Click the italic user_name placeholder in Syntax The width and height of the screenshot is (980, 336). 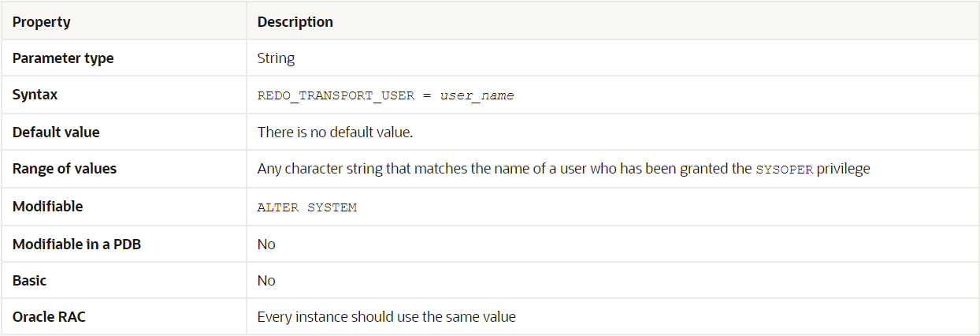pyautogui.click(x=477, y=95)
